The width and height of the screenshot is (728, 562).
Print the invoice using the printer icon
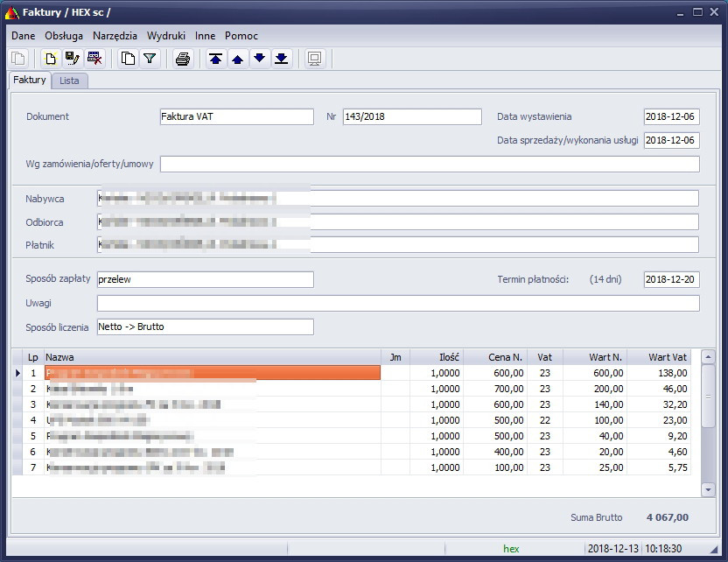183,59
